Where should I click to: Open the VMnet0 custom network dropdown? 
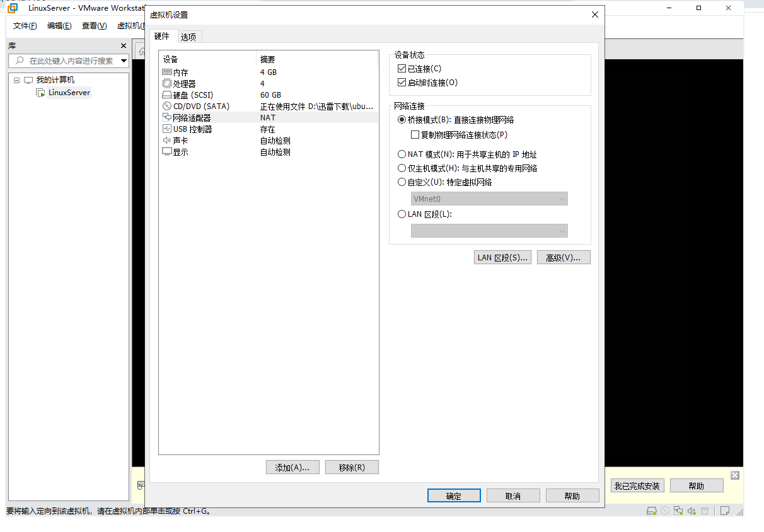tap(489, 199)
